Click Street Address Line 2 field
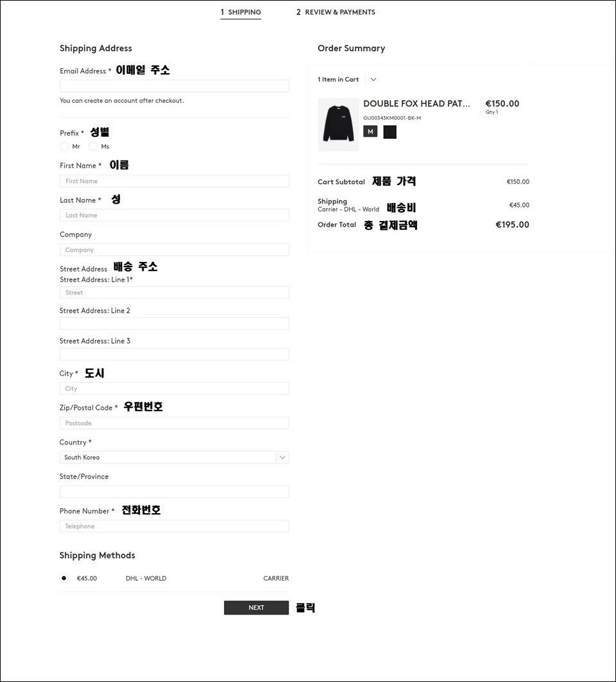The height and width of the screenshot is (682, 616). click(x=175, y=324)
